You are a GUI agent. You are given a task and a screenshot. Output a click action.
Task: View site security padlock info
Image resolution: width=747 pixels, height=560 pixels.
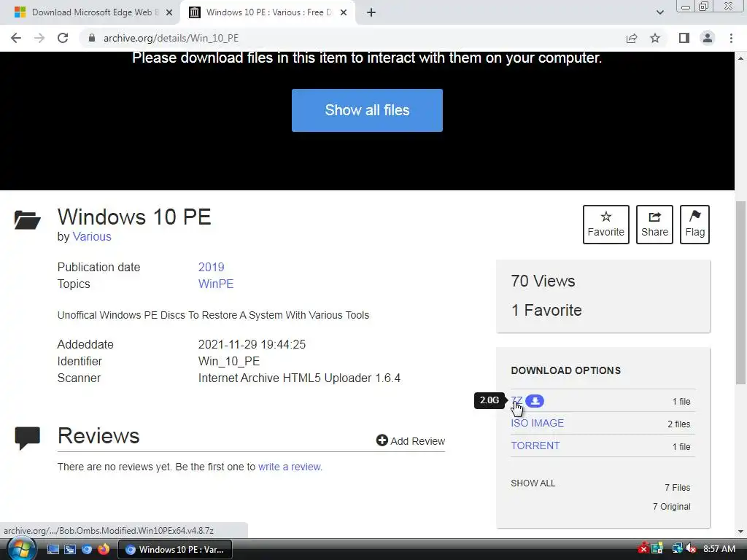tap(92, 38)
